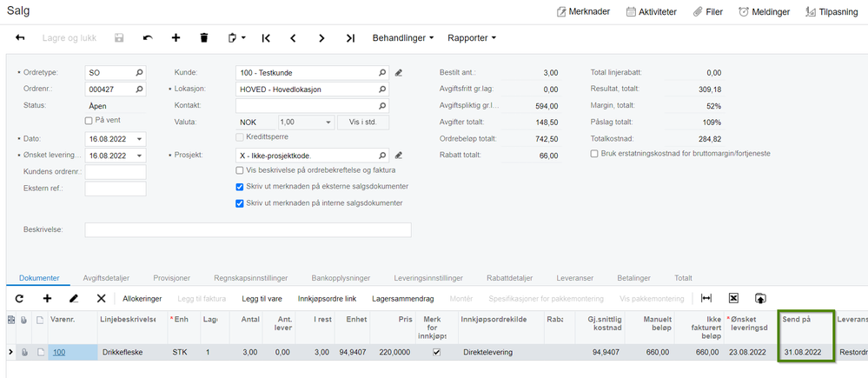Toggle Merk for innkjøpsordre checkbox in line 100

pos(436,352)
